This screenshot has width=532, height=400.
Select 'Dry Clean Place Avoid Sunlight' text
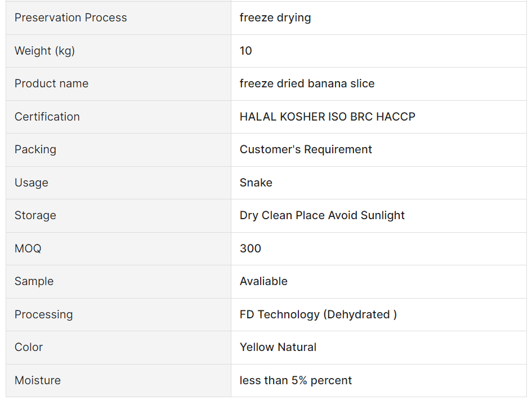pyautogui.click(x=322, y=216)
